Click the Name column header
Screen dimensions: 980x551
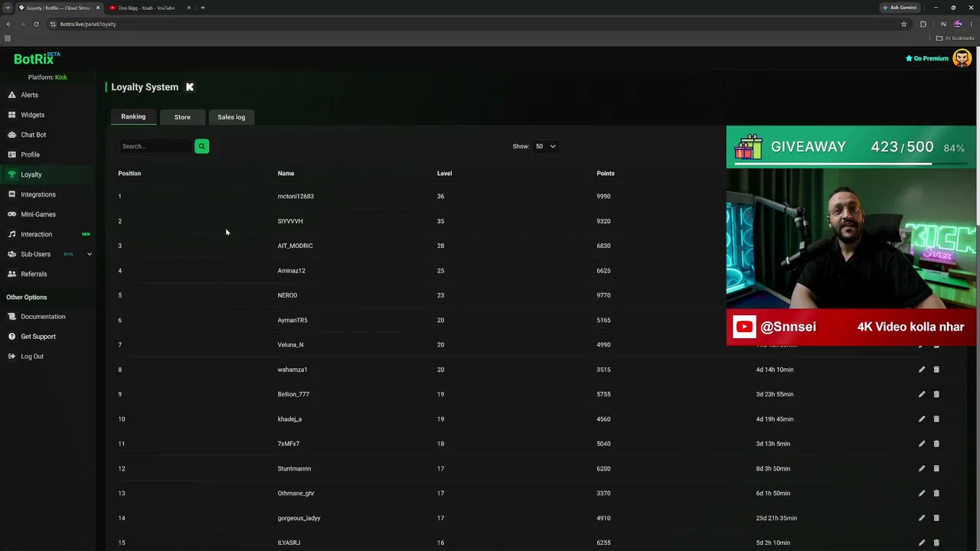pyautogui.click(x=286, y=174)
